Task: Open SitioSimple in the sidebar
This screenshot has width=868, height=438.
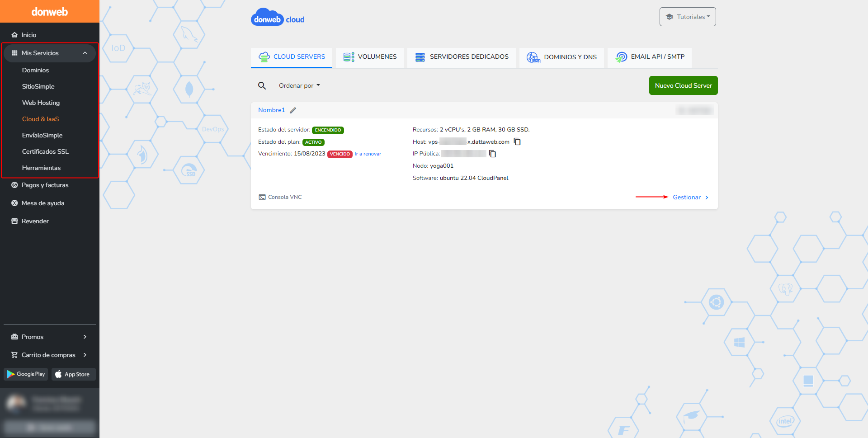Action: click(x=38, y=86)
